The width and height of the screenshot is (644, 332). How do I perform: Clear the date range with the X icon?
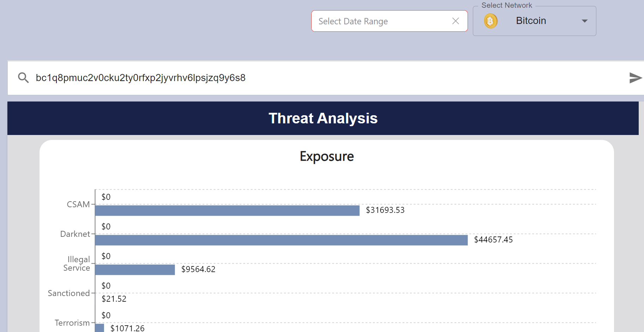tap(456, 21)
